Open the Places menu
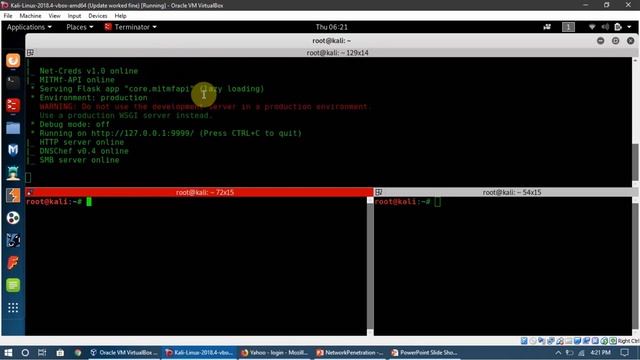The height and width of the screenshot is (360, 640). (80, 27)
